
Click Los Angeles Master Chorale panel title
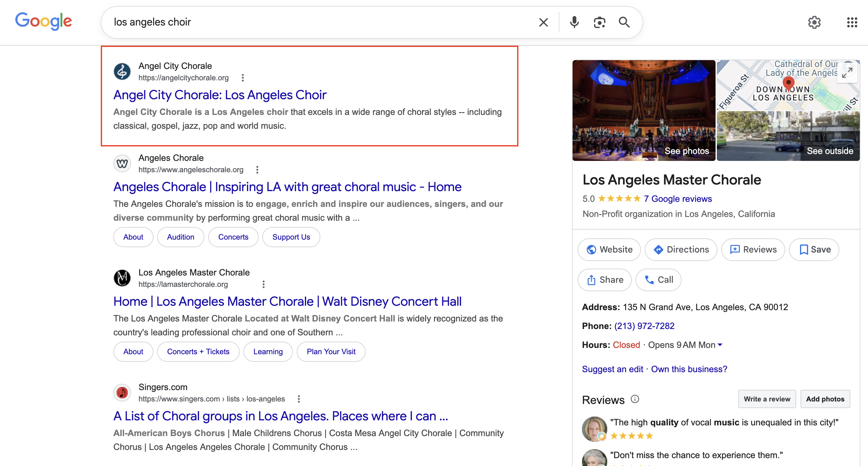671,179
